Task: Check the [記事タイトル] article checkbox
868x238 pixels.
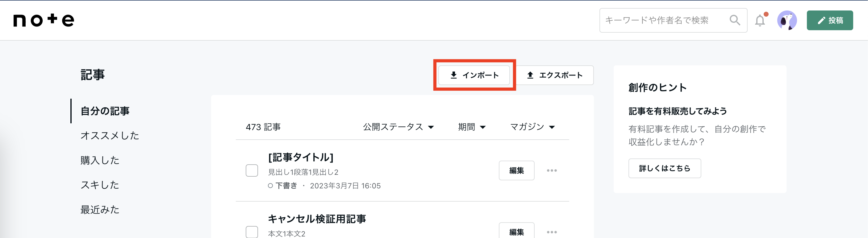Action: point(252,170)
